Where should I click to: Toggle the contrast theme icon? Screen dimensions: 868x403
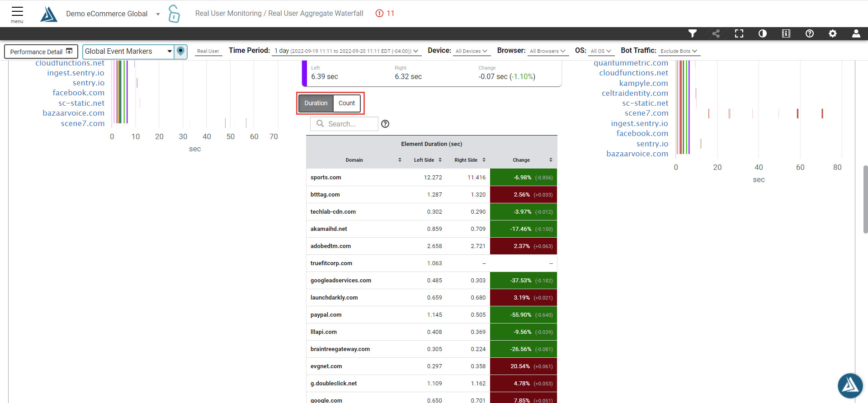pos(763,33)
